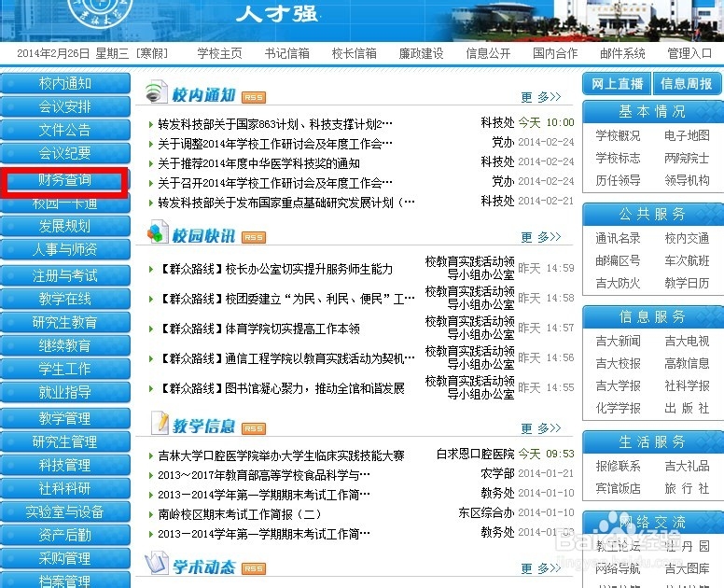Open 吉大电视 link
Image resolution: width=724 pixels, height=588 pixels.
(687, 341)
